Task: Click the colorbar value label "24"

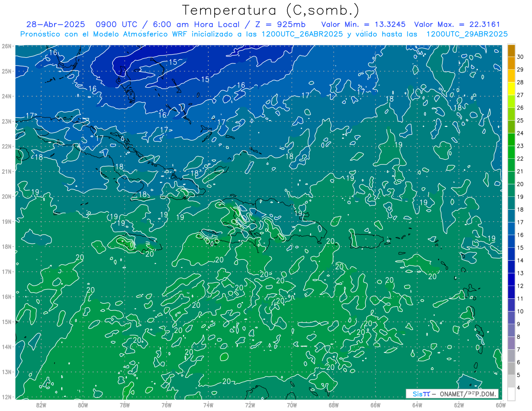Action: tap(520, 133)
